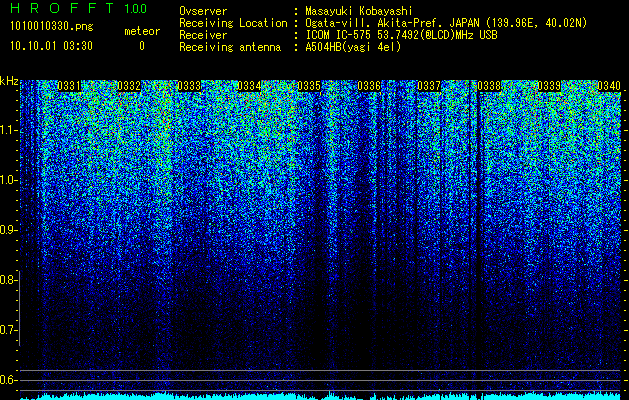Click observer name Masayuki Kobayashi
The image size is (629, 400).
click(x=359, y=11)
